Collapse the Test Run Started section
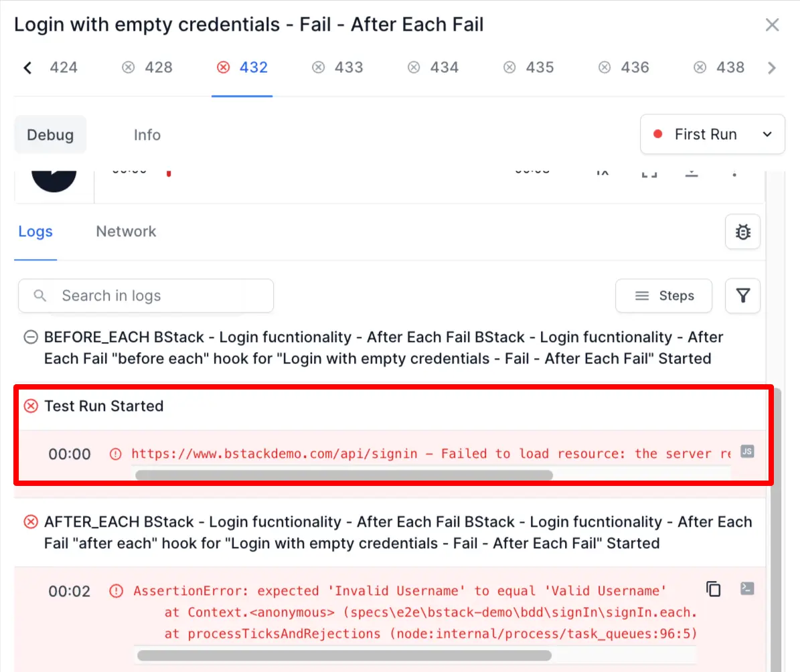This screenshot has width=800, height=672. 31,406
